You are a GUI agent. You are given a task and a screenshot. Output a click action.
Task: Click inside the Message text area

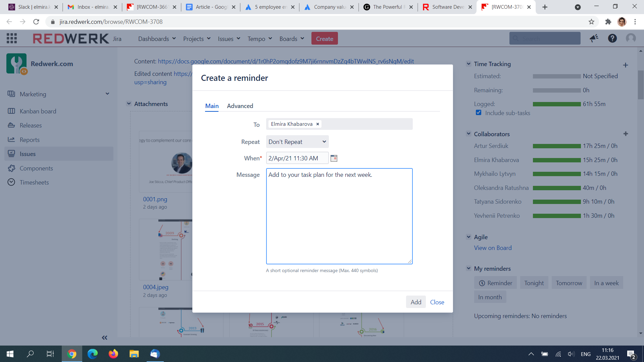coord(339,216)
